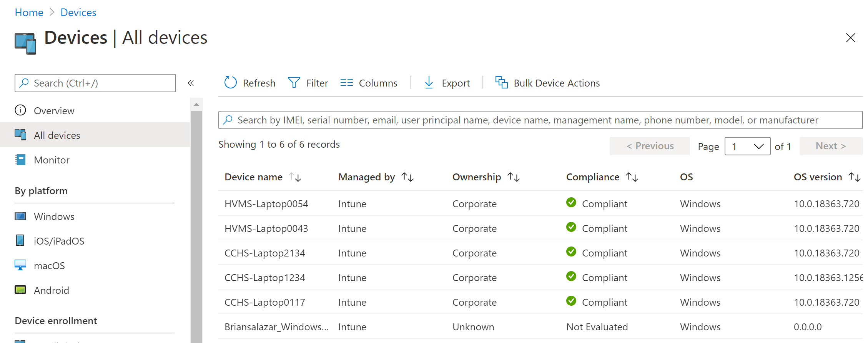
Task: Sort by Managed by arrows
Action: (x=407, y=177)
